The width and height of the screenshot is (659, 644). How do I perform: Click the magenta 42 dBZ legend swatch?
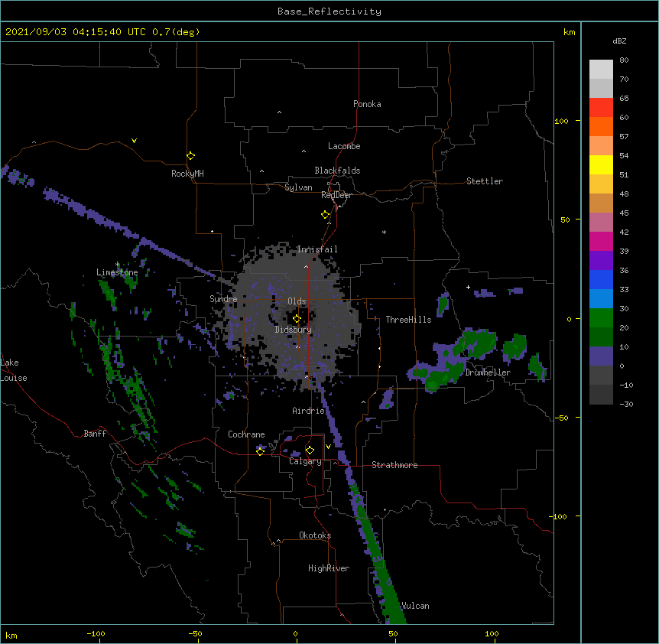click(601, 241)
